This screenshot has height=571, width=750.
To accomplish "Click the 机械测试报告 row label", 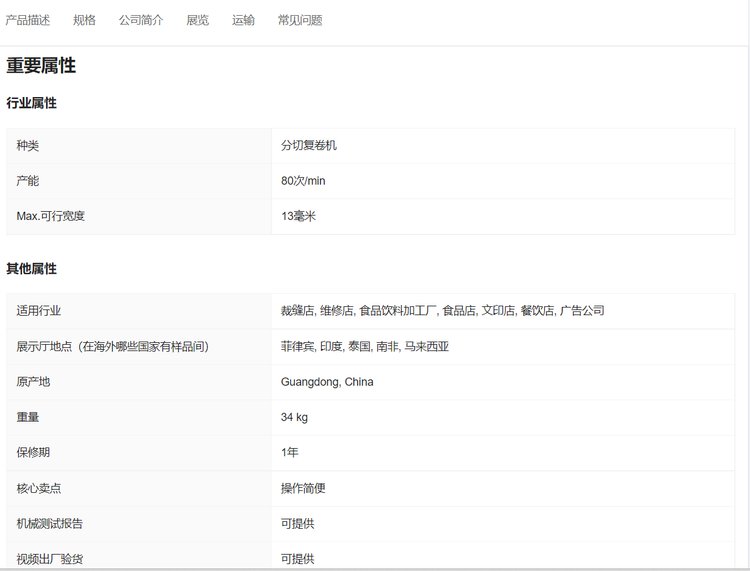I will coord(52,523).
